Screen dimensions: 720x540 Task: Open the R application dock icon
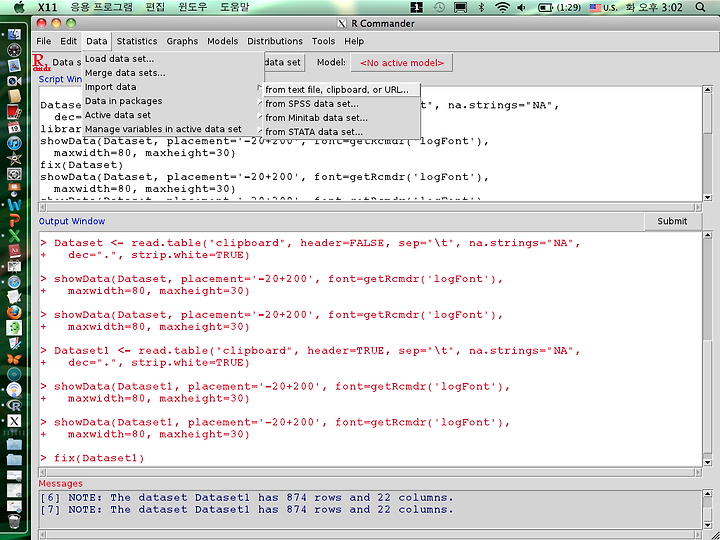(x=14, y=405)
